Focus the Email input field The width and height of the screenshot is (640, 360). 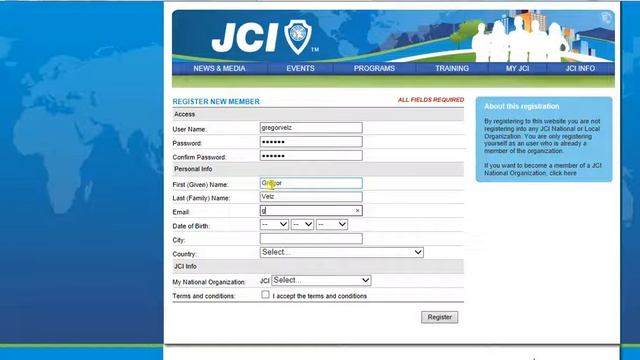(x=311, y=211)
